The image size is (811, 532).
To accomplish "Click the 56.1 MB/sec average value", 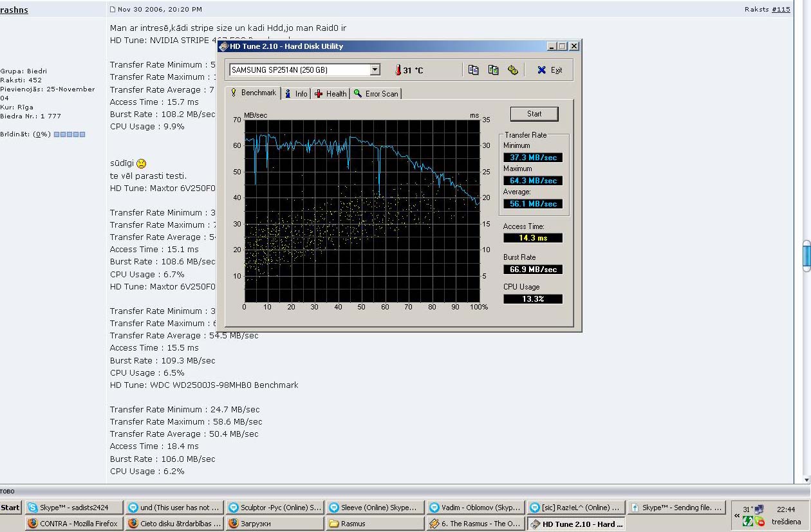I will (533, 204).
